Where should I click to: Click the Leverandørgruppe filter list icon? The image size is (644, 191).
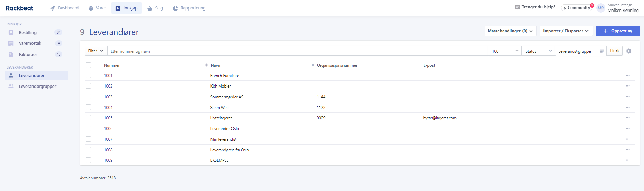click(x=602, y=51)
